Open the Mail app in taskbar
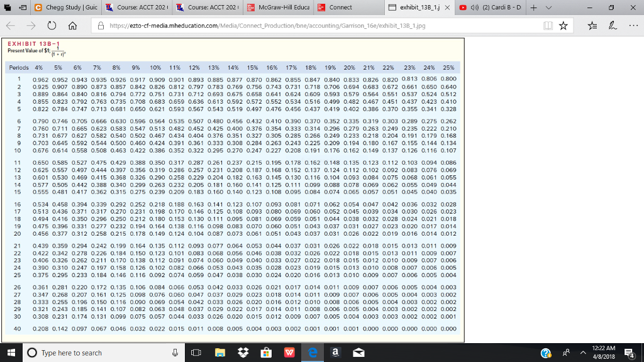This screenshot has height=362, width=644. pyautogui.click(x=358, y=352)
